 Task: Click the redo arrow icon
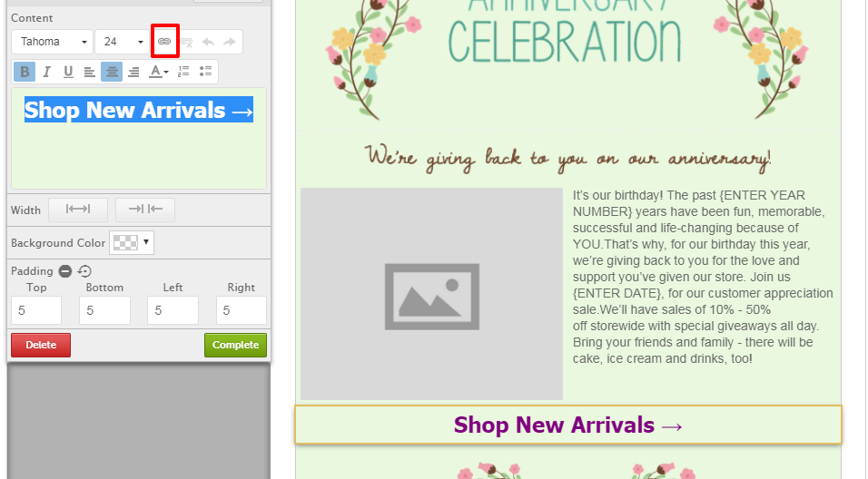coord(229,42)
